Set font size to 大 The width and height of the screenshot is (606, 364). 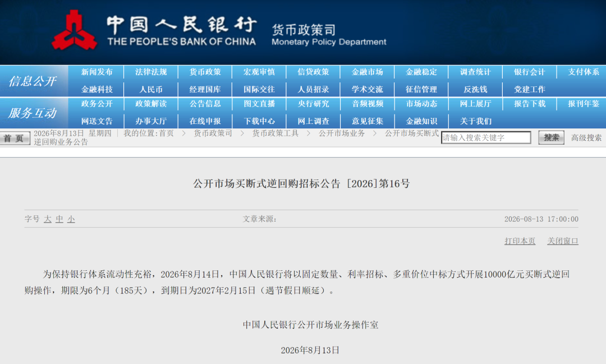(48, 219)
